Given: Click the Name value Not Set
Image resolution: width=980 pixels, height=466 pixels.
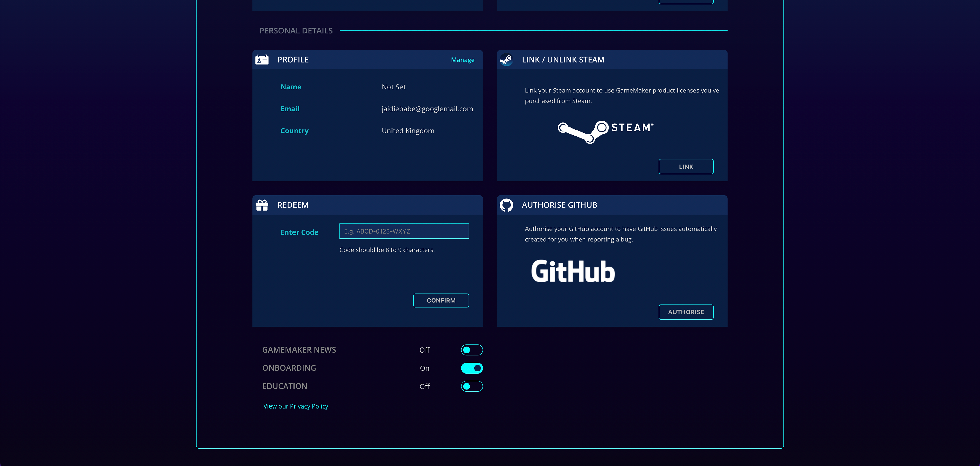Looking at the screenshot, I should (x=393, y=87).
